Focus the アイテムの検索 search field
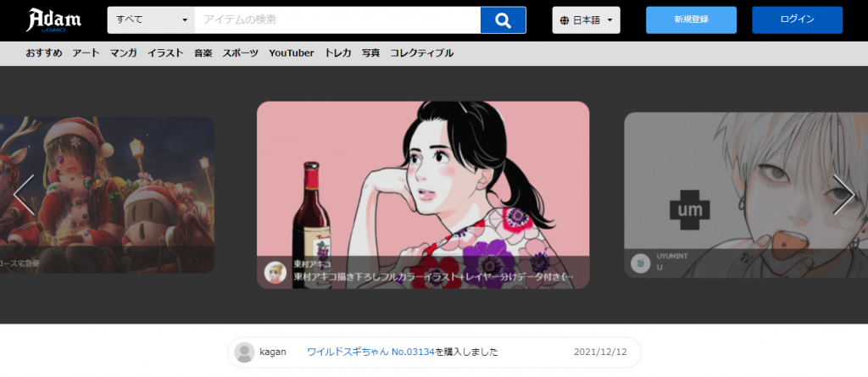This screenshot has width=868, height=377. [337, 19]
